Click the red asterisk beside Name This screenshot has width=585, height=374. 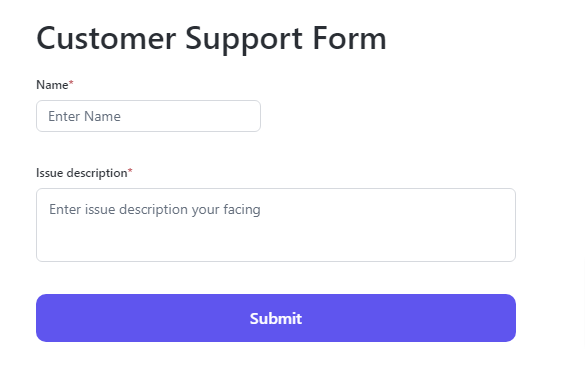pyautogui.click(x=71, y=83)
